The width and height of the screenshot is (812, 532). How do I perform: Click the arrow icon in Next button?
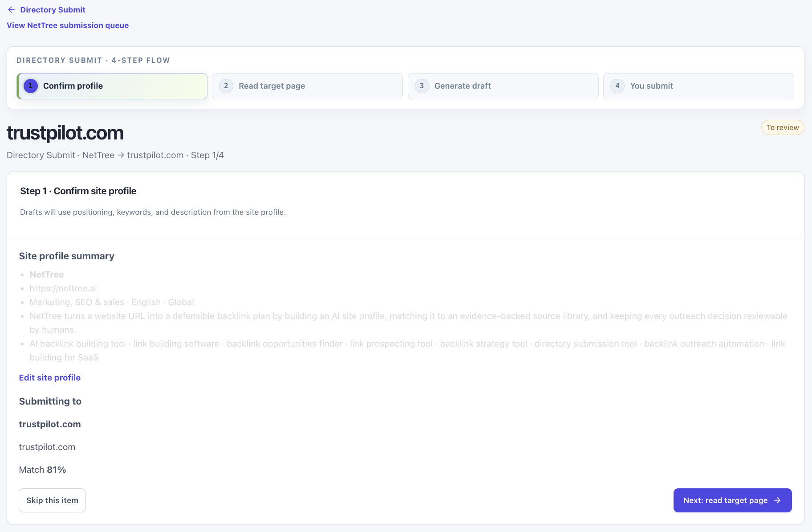click(777, 500)
